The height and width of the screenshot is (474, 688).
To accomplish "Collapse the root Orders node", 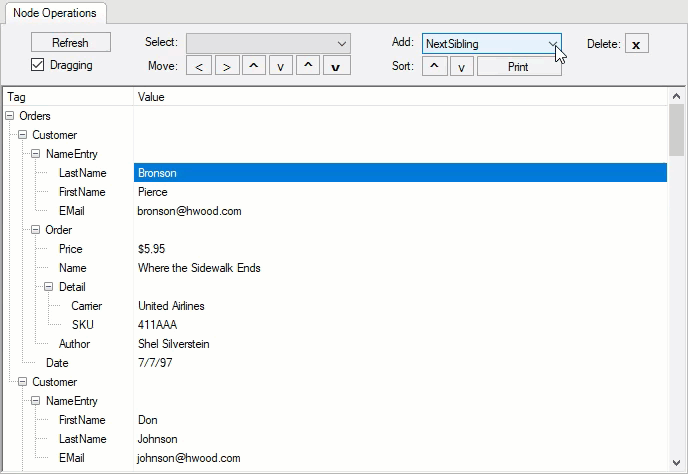I will click(10, 116).
